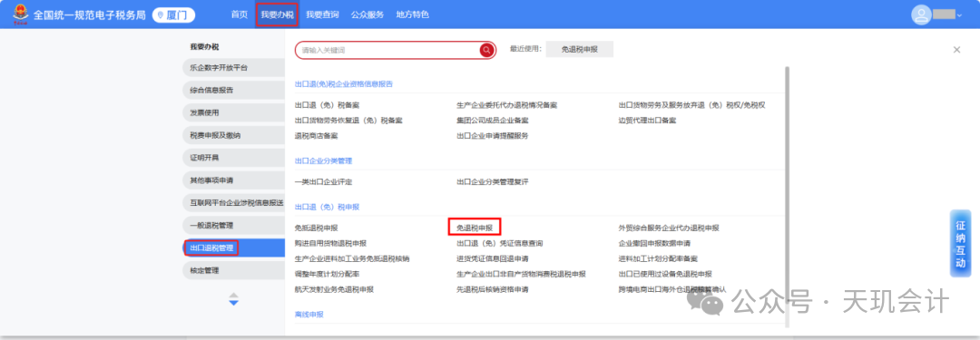Click the recently used 免退税申报 button
The image size is (980, 340).
(x=579, y=49)
